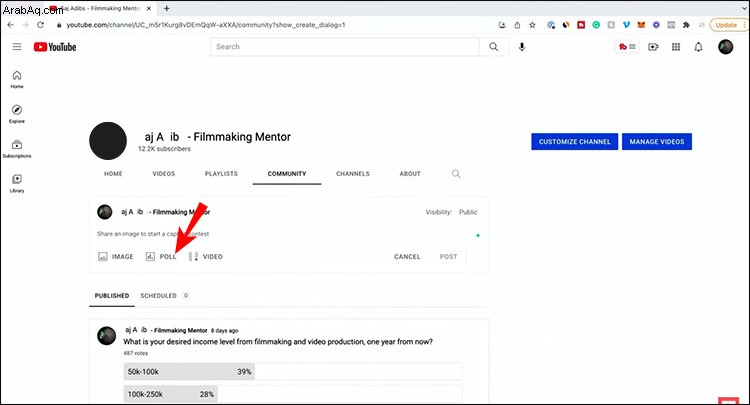The height and width of the screenshot is (405, 750).
Task: Open Subscriptions in the sidebar
Action: (17, 149)
